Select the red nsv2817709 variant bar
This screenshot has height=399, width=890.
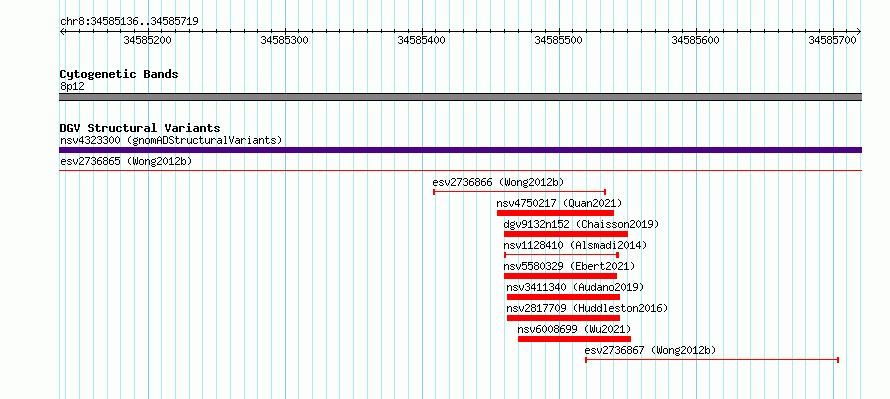pos(563,318)
